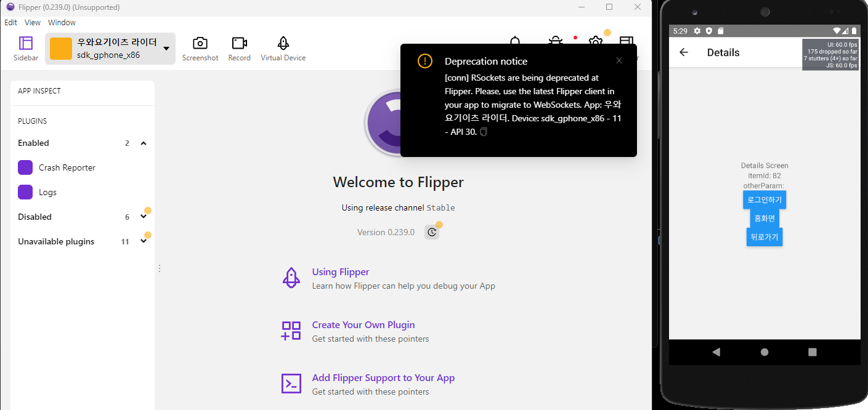Tap the Android back triangle navigation button

click(716, 352)
